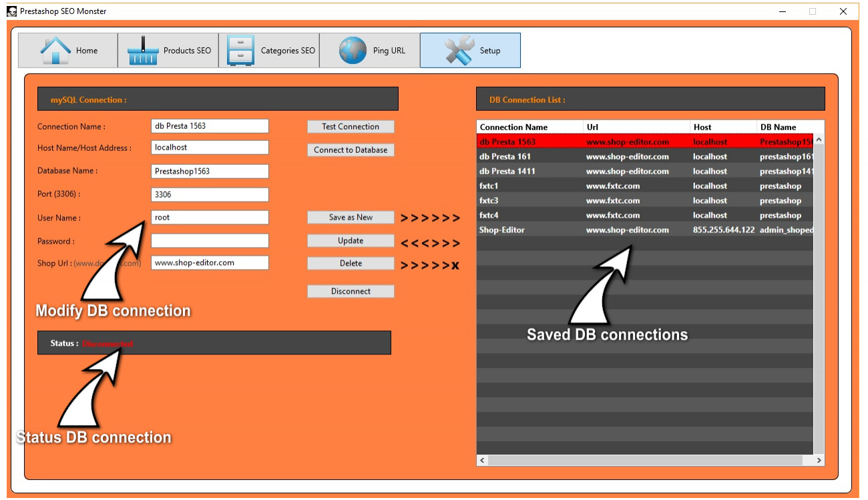Image resolution: width=868 pixels, height=500 pixels.
Task: Open the Home tab
Action: [67, 51]
